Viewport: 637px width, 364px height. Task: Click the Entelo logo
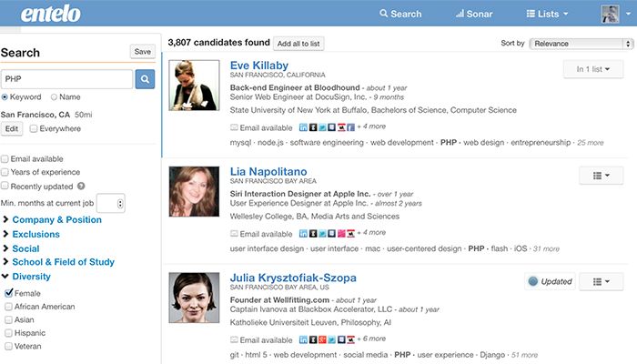pos(53,15)
